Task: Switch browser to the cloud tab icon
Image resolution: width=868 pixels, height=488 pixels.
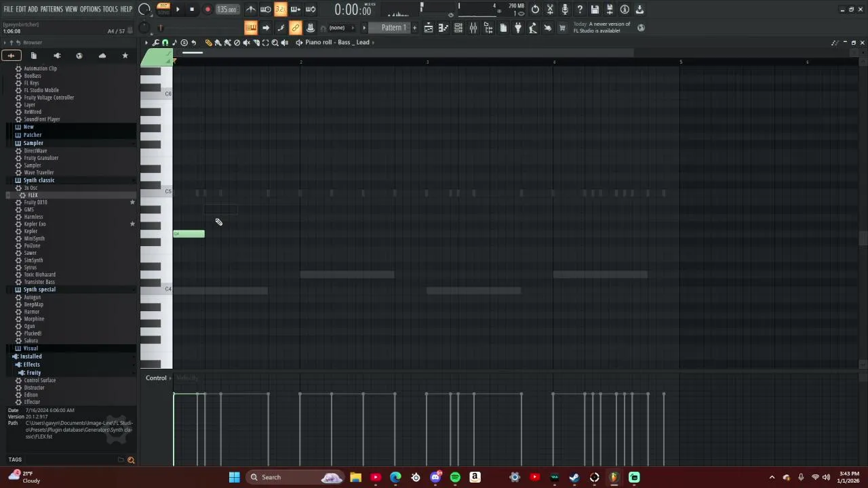Action: click(102, 56)
